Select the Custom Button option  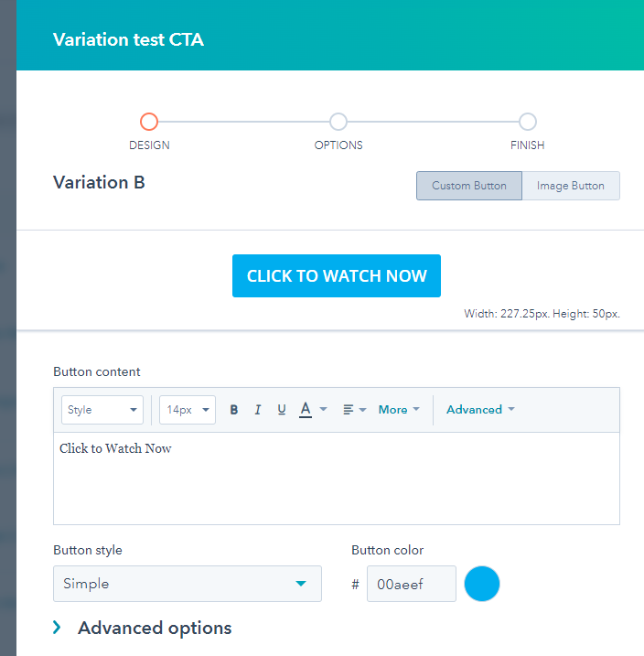coord(469,186)
